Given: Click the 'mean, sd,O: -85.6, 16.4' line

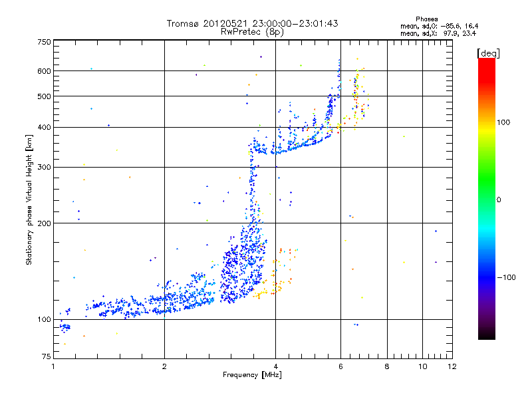Looking at the screenshot, I should tap(439, 26).
